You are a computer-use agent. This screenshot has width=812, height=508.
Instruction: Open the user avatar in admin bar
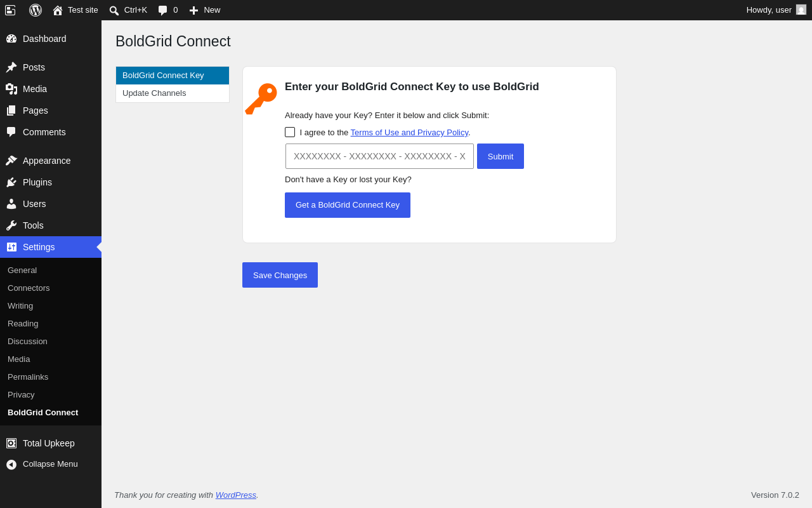(801, 10)
